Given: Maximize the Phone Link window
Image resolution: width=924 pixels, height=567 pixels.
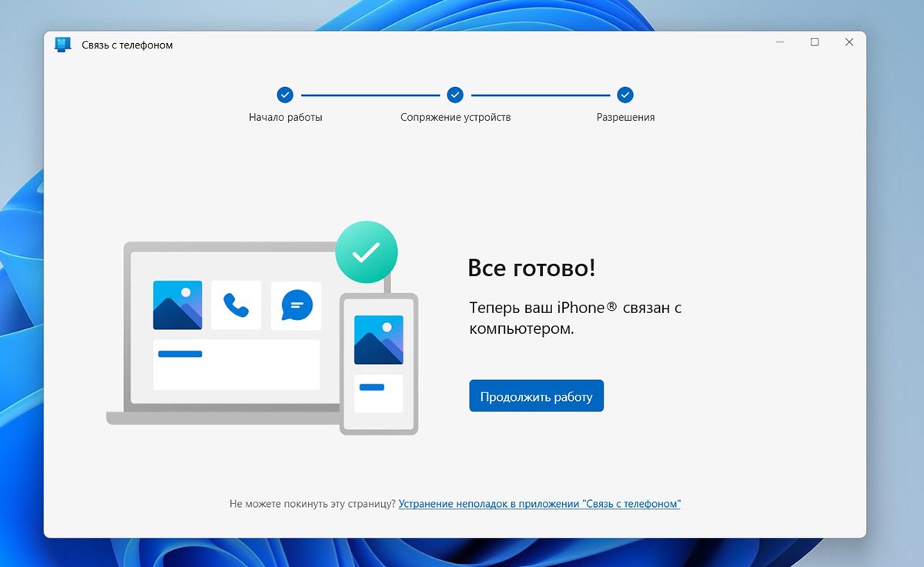Looking at the screenshot, I should coord(815,42).
